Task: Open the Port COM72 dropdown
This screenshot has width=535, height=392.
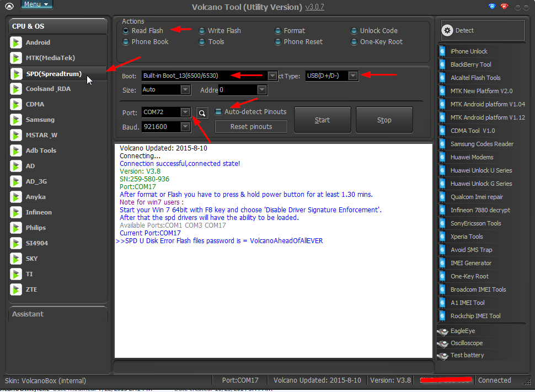Action: [x=185, y=112]
